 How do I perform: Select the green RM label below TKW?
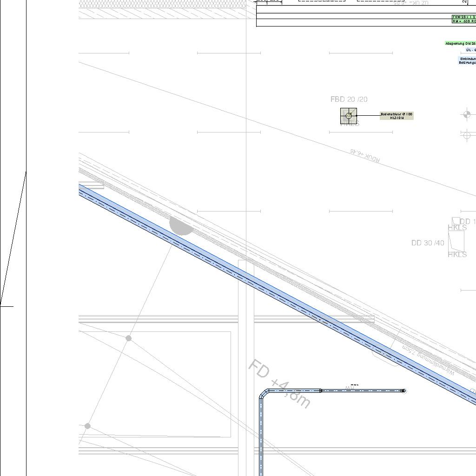pyautogui.click(x=464, y=21)
